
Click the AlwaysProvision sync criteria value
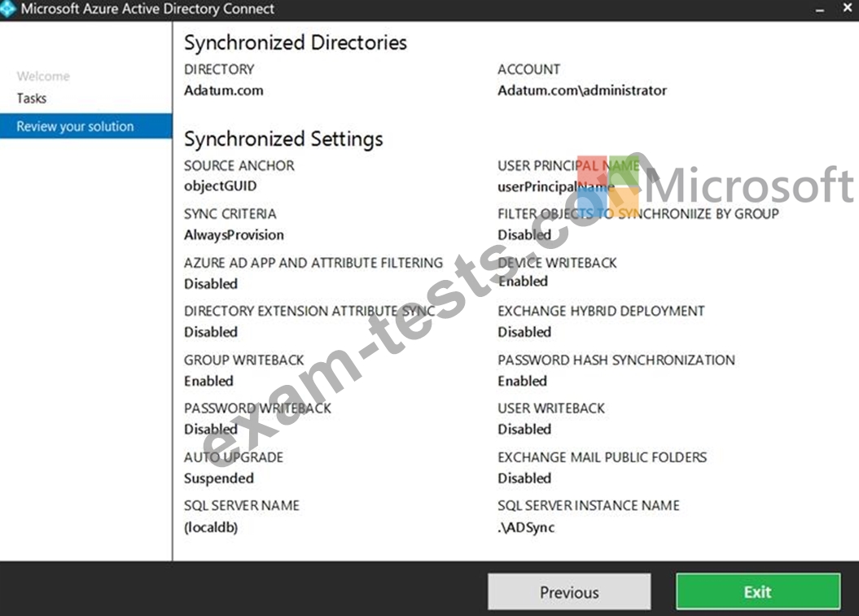pyautogui.click(x=234, y=235)
